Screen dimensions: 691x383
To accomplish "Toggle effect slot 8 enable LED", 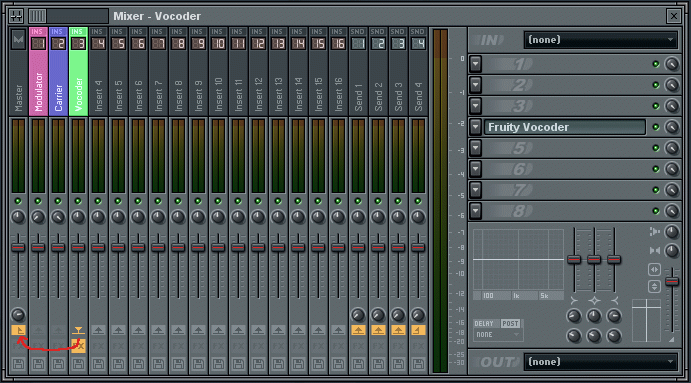I will (656, 211).
